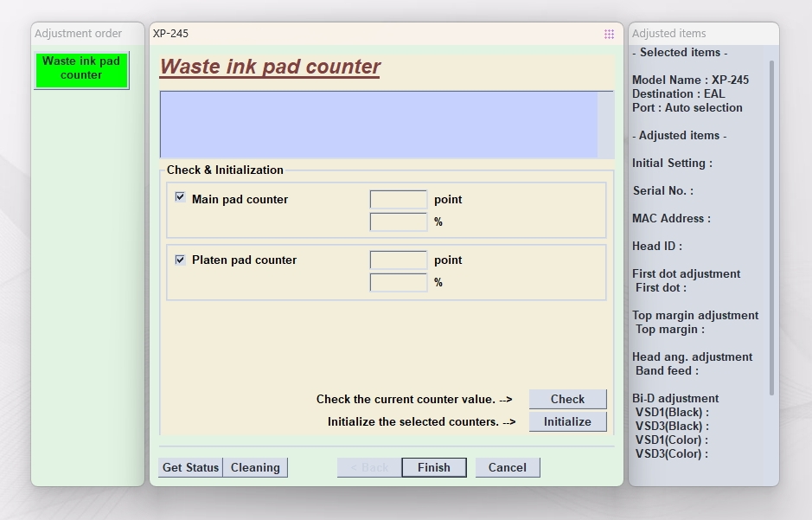Click the greyed-out Back button
The height and width of the screenshot is (520, 812).
click(369, 467)
